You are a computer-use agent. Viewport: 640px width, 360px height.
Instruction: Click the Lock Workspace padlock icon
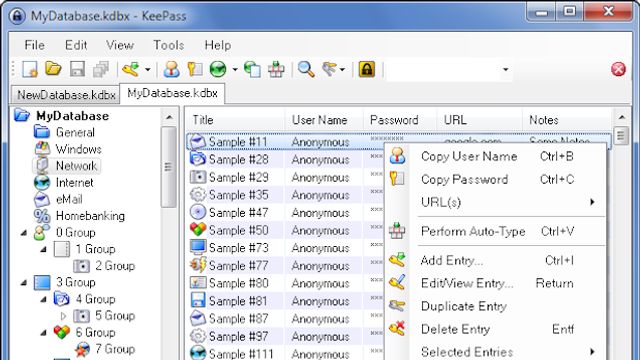367,69
